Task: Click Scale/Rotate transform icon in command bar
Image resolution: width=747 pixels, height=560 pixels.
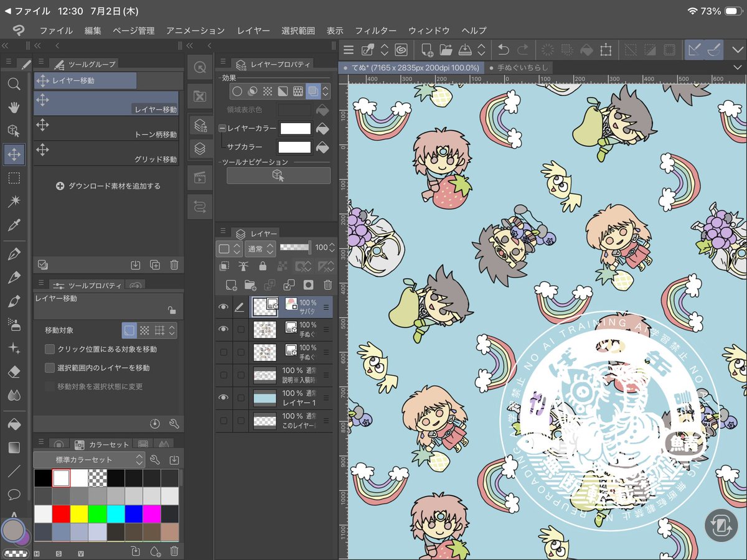Action: (605, 50)
